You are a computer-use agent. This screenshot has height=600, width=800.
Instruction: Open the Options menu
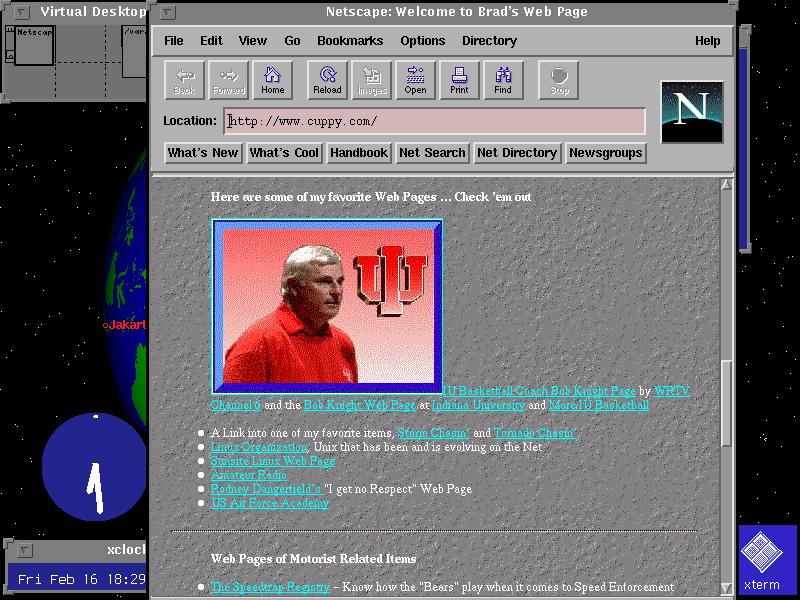click(x=422, y=41)
